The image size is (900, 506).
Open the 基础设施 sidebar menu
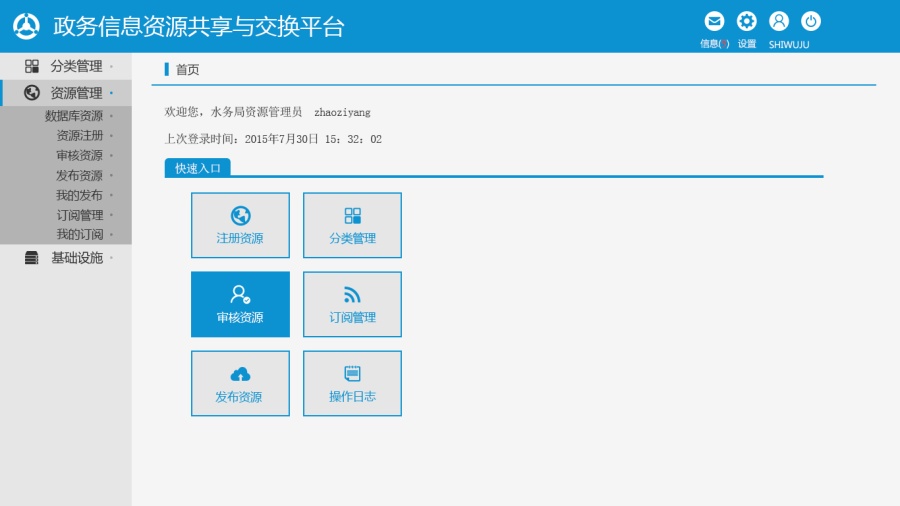click(x=66, y=258)
